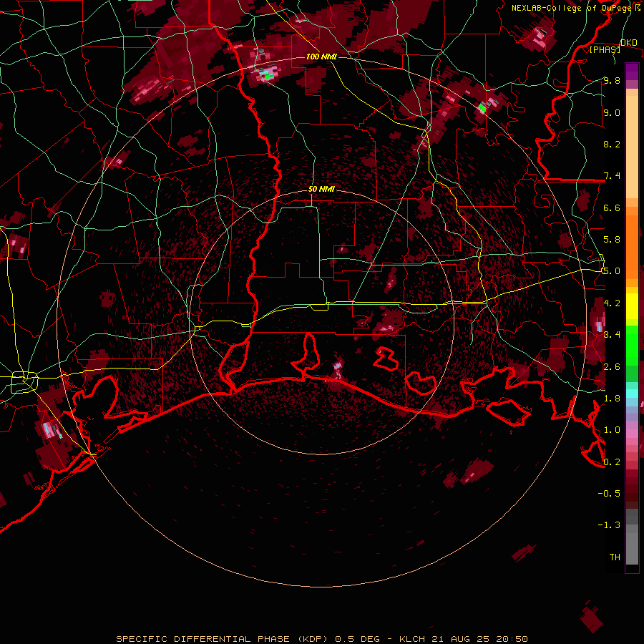Click the 'DKD' product code label
Image resolution: width=644 pixels, height=644 pixels.
coord(628,43)
